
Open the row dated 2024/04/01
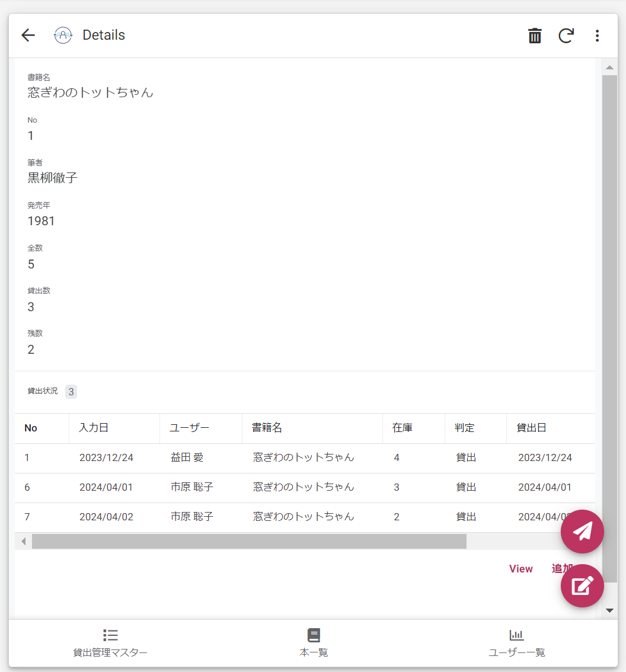pos(107,487)
